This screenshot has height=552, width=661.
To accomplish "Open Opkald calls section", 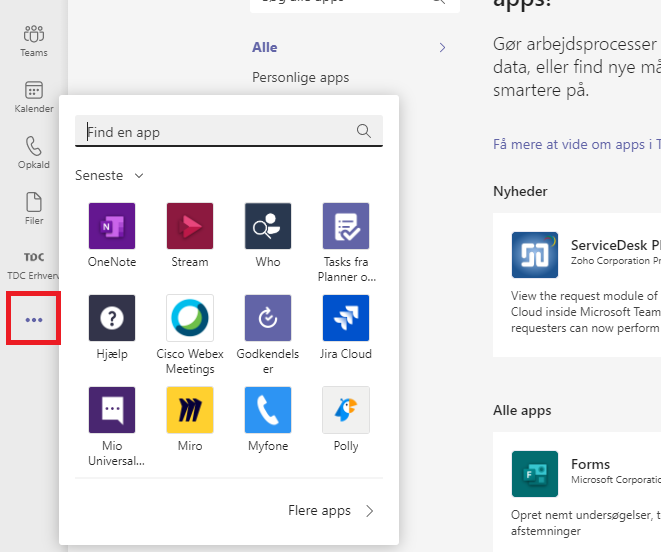I will pyautogui.click(x=34, y=153).
